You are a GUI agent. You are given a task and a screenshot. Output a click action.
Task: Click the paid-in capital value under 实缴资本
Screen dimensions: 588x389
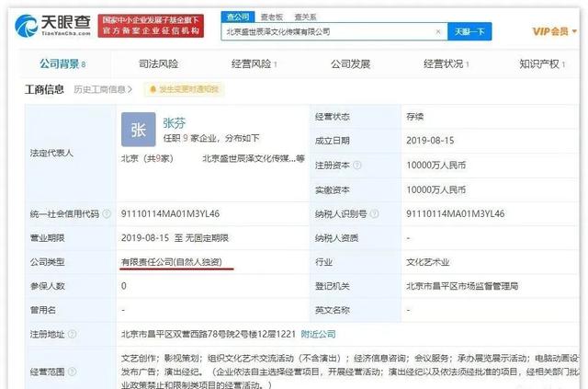coord(436,190)
